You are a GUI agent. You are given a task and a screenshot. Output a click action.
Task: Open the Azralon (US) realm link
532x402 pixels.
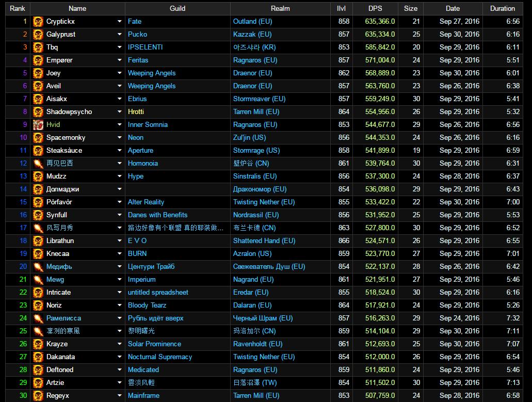(252, 253)
